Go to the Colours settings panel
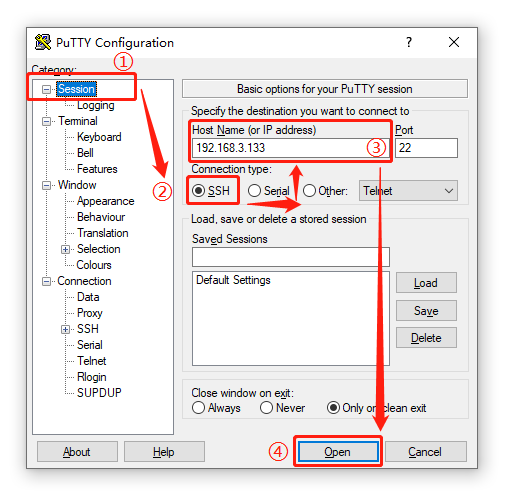Image resolution: width=507 pixels, height=492 pixels. click(x=94, y=265)
